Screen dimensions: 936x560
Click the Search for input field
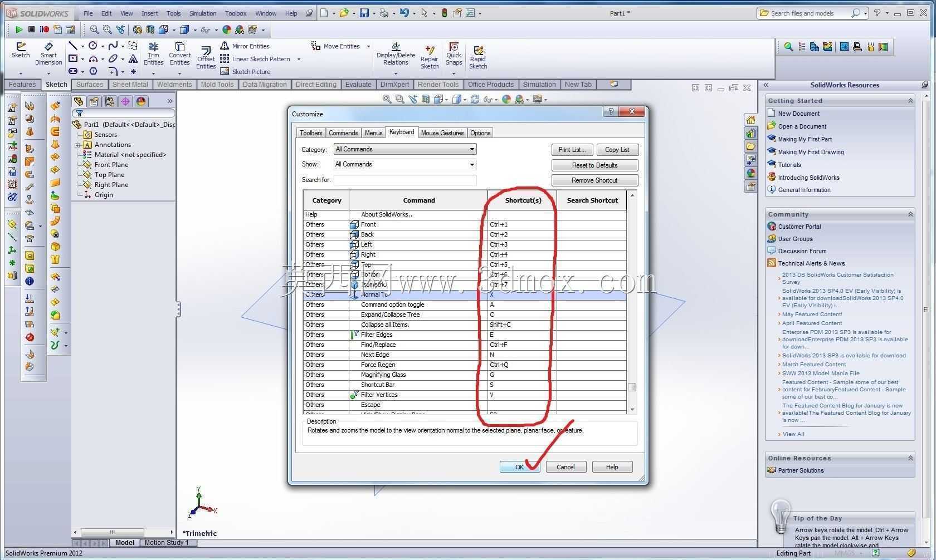(405, 180)
